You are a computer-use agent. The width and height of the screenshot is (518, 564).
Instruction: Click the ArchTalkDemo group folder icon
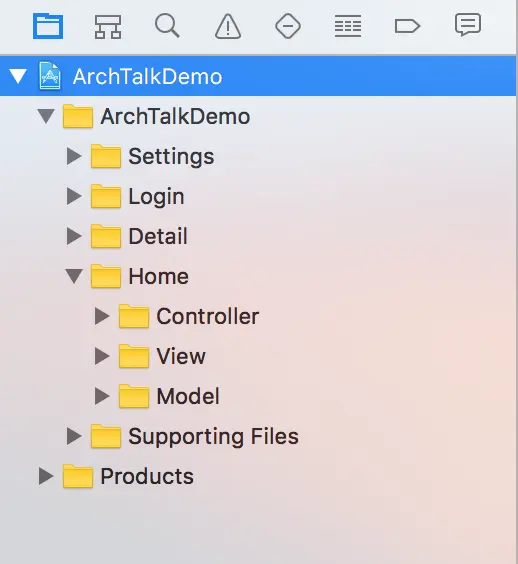[x=78, y=116]
